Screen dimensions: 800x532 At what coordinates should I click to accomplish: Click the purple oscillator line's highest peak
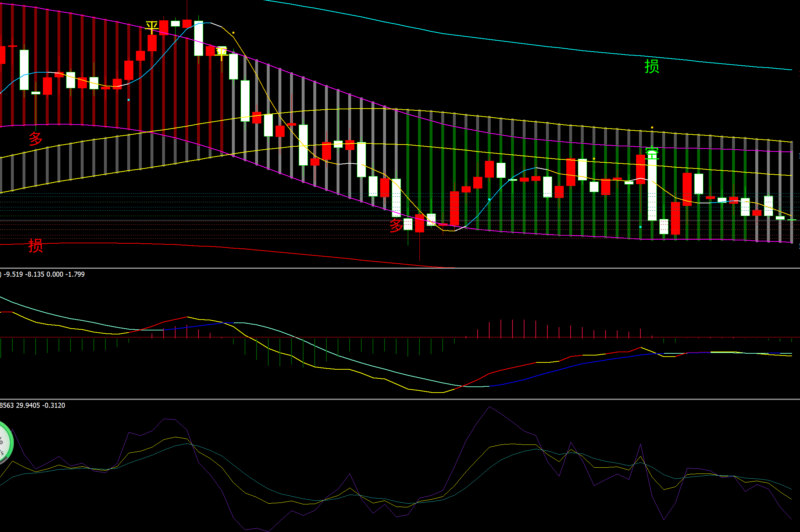pyautogui.click(x=489, y=407)
